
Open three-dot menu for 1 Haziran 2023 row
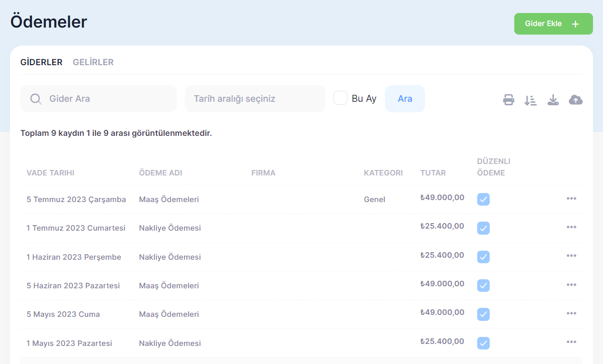point(571,256)
